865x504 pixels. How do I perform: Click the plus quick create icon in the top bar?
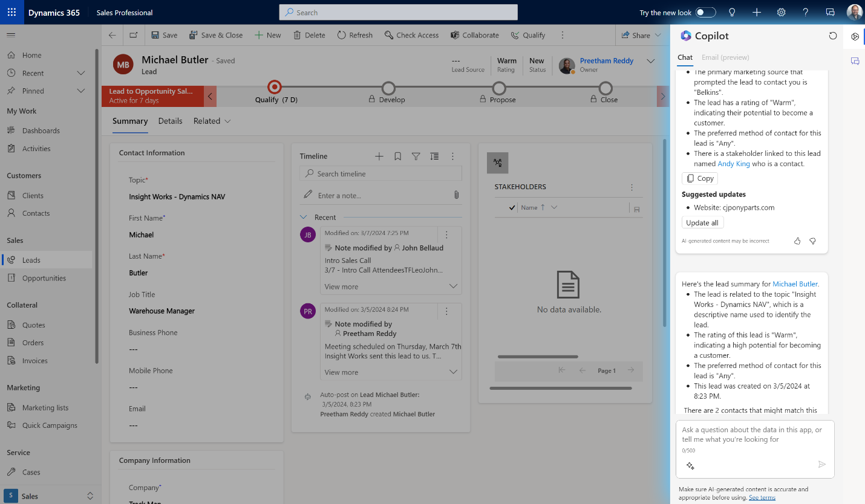[x=757, y=12]
